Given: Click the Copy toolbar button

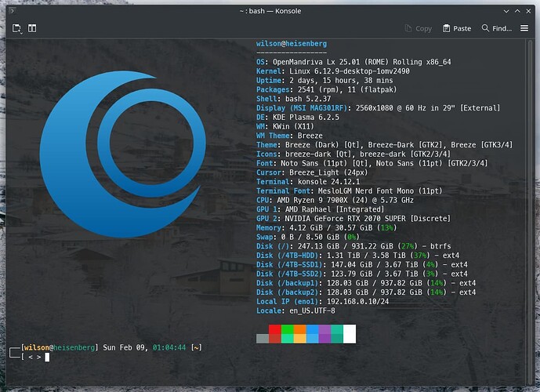Looking at the screenshot, I should coord(418,28).
